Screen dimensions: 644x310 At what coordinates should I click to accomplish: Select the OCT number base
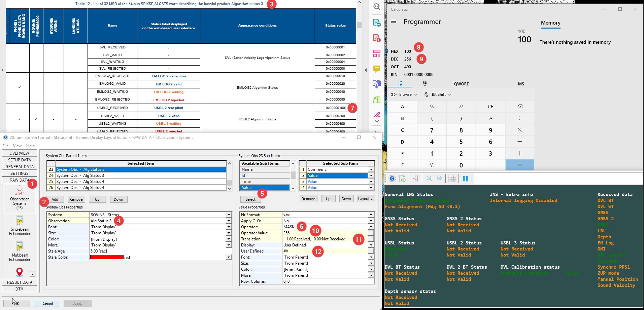pyautogui.click(x=395, y=67)
